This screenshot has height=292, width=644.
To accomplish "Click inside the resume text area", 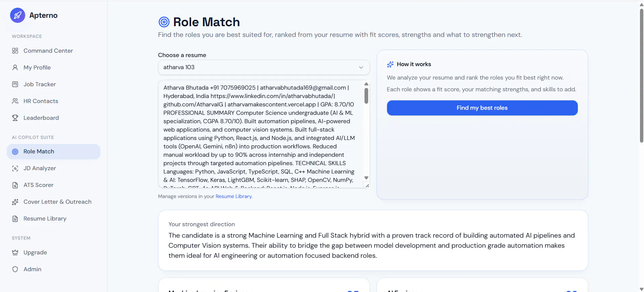I will tap(261, 134).
